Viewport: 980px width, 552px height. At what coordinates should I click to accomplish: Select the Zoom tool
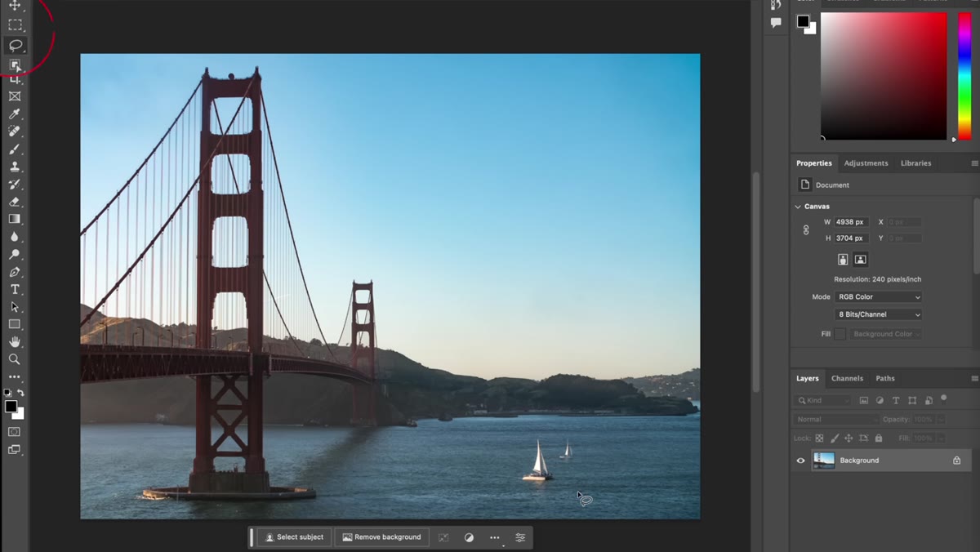15,359
